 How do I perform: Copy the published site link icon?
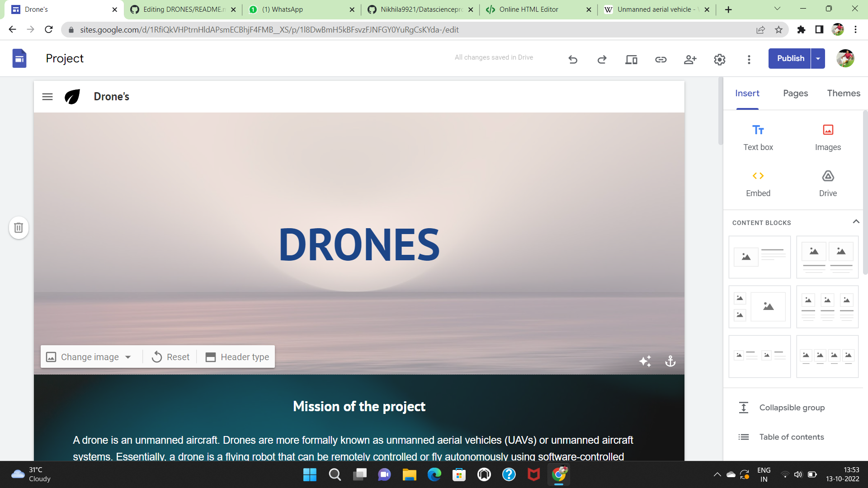(x=660, y=59)
